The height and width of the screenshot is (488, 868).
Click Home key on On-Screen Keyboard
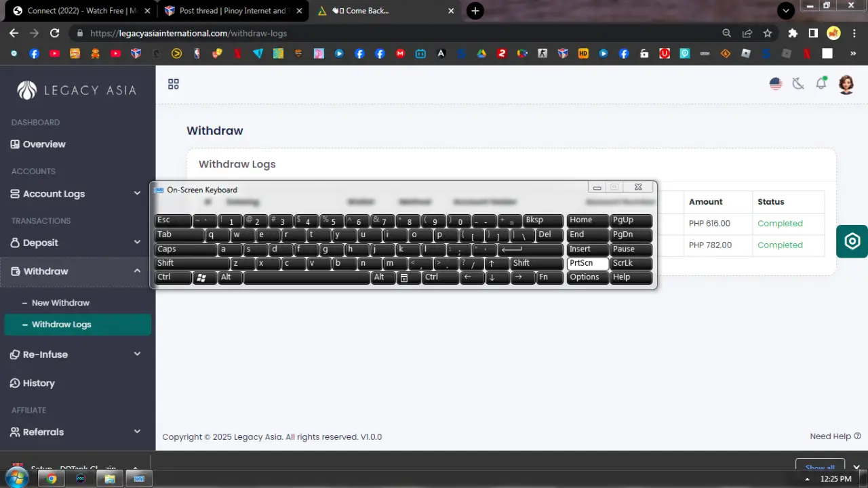[x=588, y=220]
